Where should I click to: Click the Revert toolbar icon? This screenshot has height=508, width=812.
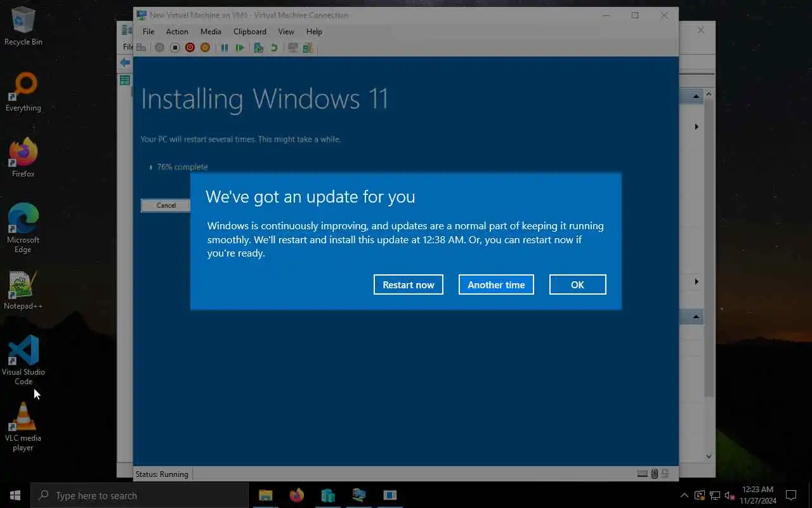coord(274,48)
